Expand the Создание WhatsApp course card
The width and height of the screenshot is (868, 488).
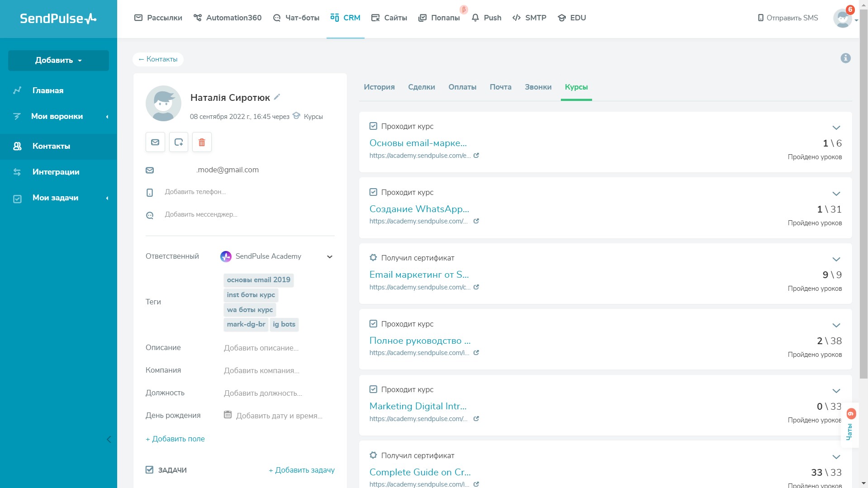[x=836, y=194]
